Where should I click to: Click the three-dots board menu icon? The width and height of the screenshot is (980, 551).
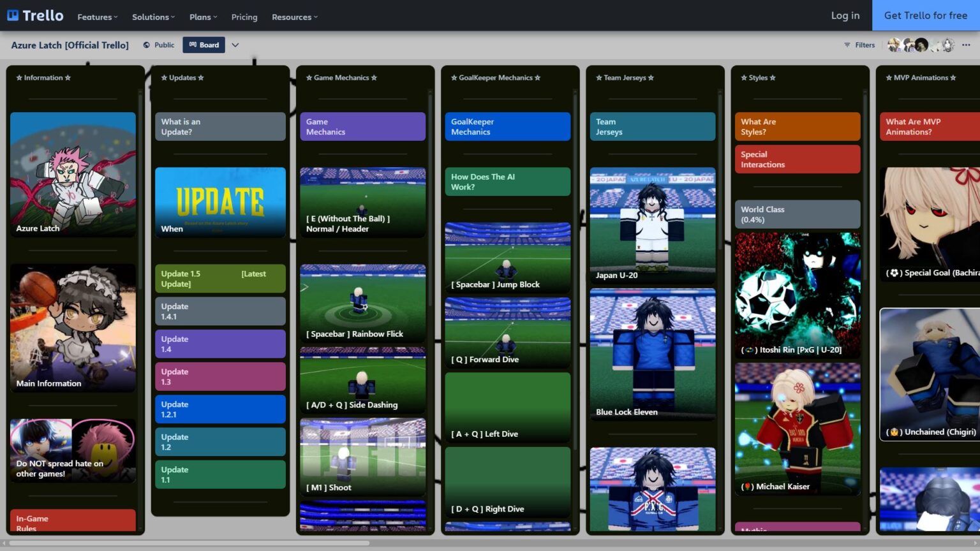pos(967,45)
